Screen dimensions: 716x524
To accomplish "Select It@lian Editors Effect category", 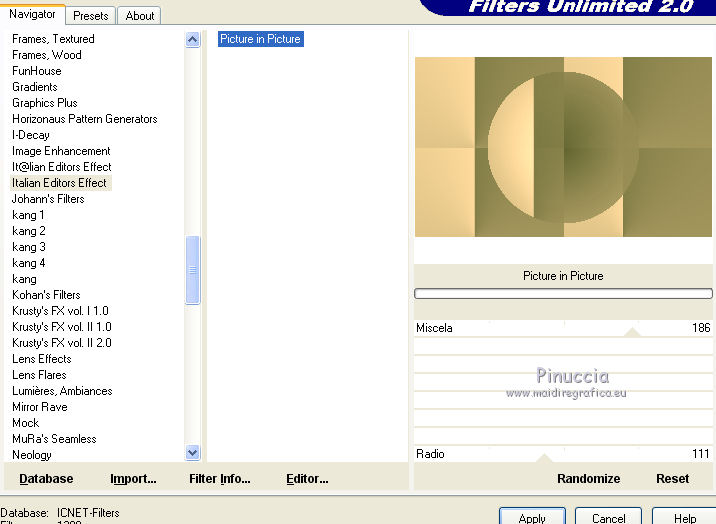I will (62, 167).
